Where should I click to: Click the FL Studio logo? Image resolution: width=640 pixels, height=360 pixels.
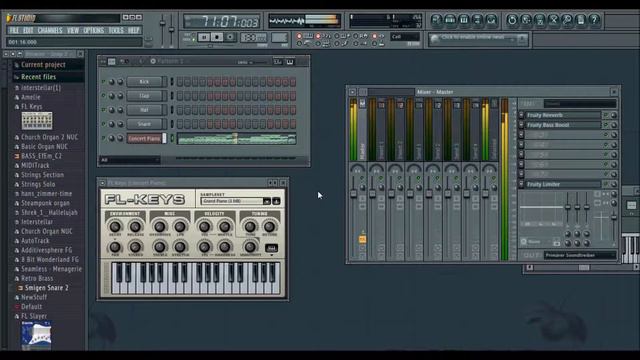pyautogui.click(x=21, y=18)
